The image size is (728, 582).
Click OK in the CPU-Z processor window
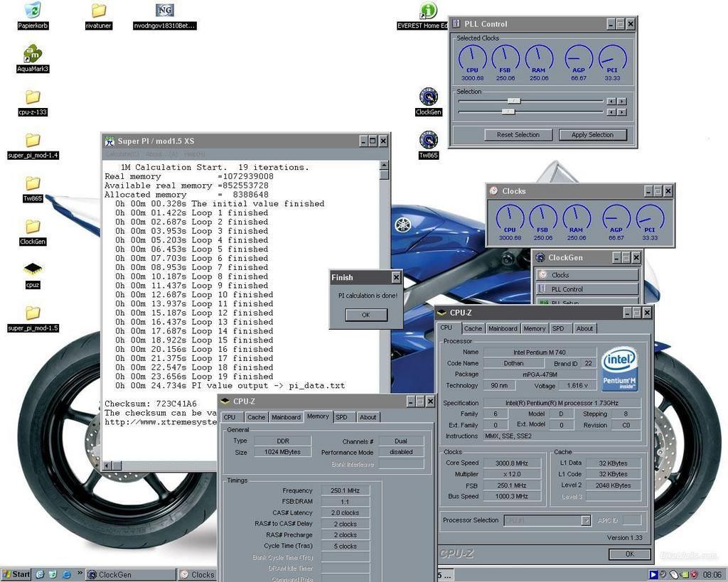630,554
